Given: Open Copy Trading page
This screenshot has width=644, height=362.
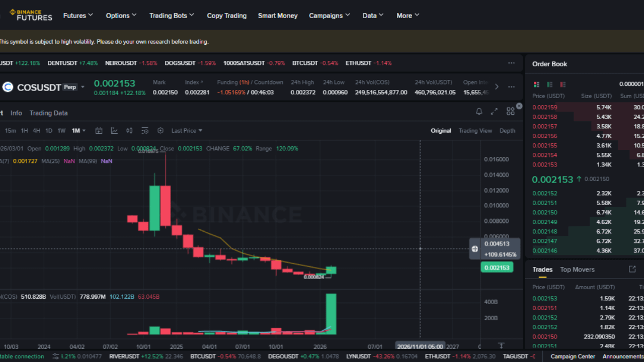Looking at the screenshot, I should click(x=227, y=16).
